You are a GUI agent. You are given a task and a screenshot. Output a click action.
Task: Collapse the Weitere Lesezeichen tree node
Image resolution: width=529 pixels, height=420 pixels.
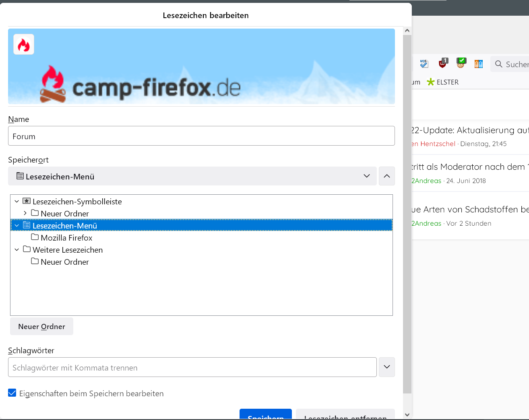click(17, 249)
